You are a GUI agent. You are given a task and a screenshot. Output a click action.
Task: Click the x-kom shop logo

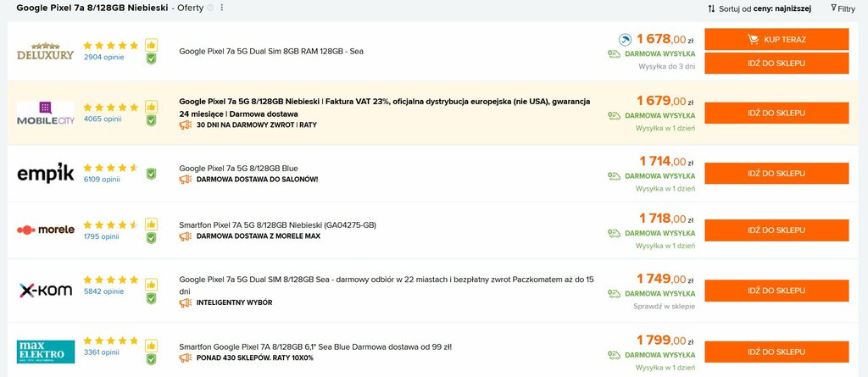tap(46, 290)
